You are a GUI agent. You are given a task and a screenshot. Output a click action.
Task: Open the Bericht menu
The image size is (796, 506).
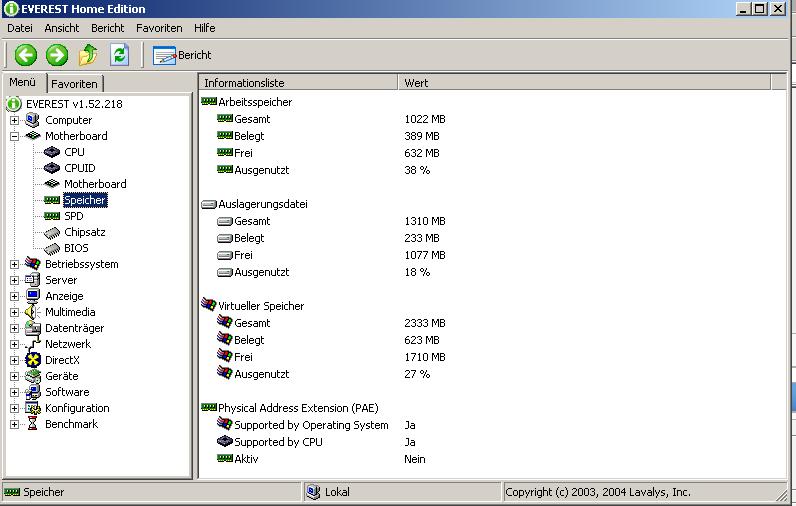coord(108,28)
